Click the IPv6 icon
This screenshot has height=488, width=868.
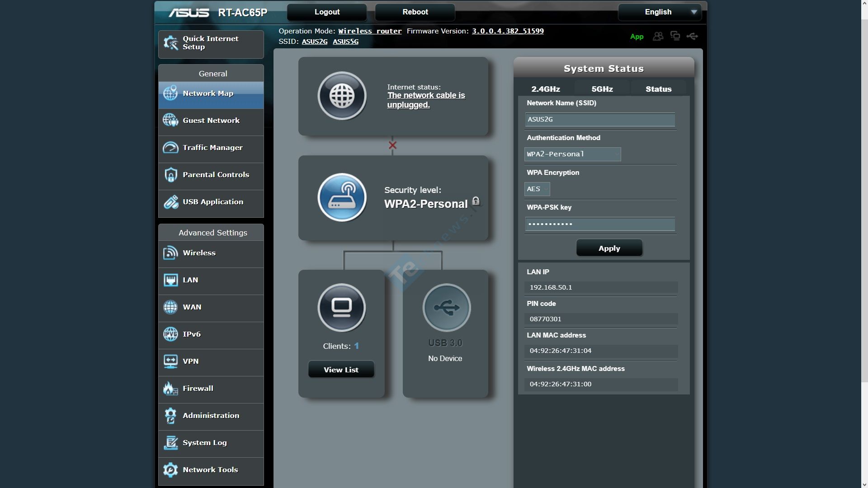click(170, 334)
